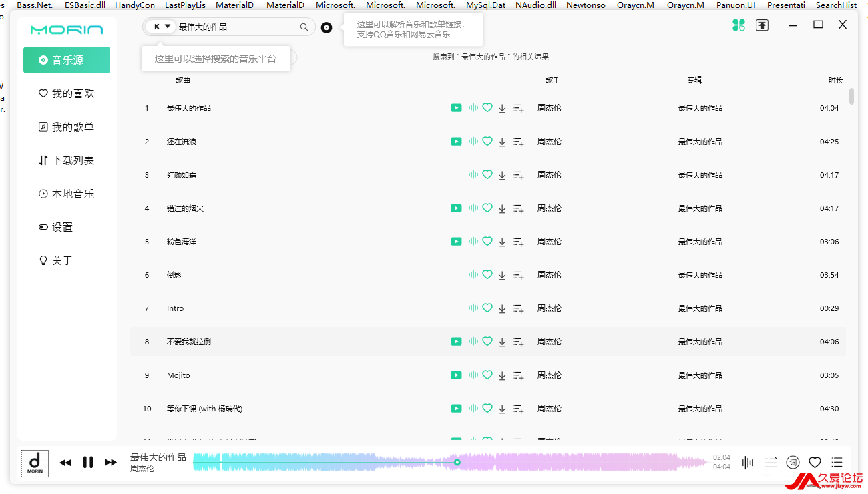Show the lyrics with 词 button

[x=793, y=462]
